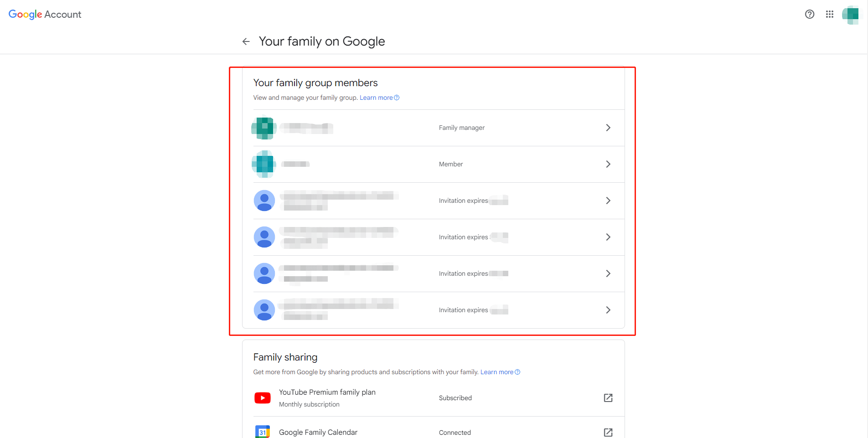Open YouTube Premium family plan external link
Viewport: 868px width, 438px height.
tap(608, 398)
